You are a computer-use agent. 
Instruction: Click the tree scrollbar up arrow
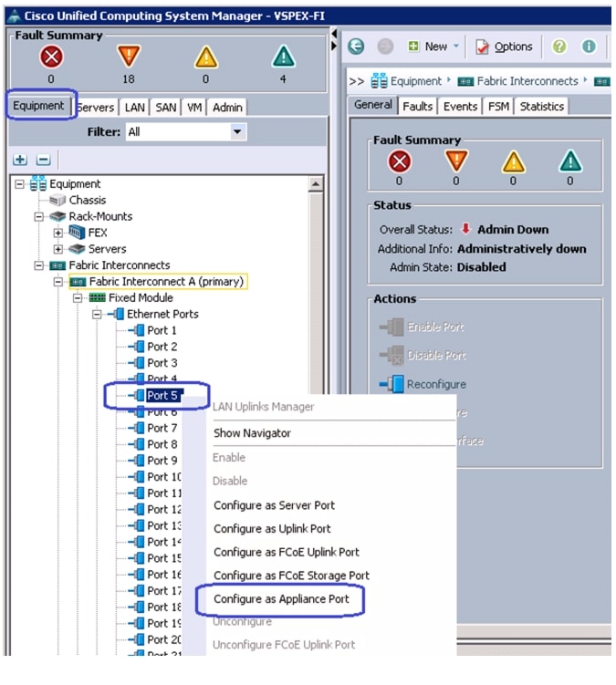pos(315,184)
